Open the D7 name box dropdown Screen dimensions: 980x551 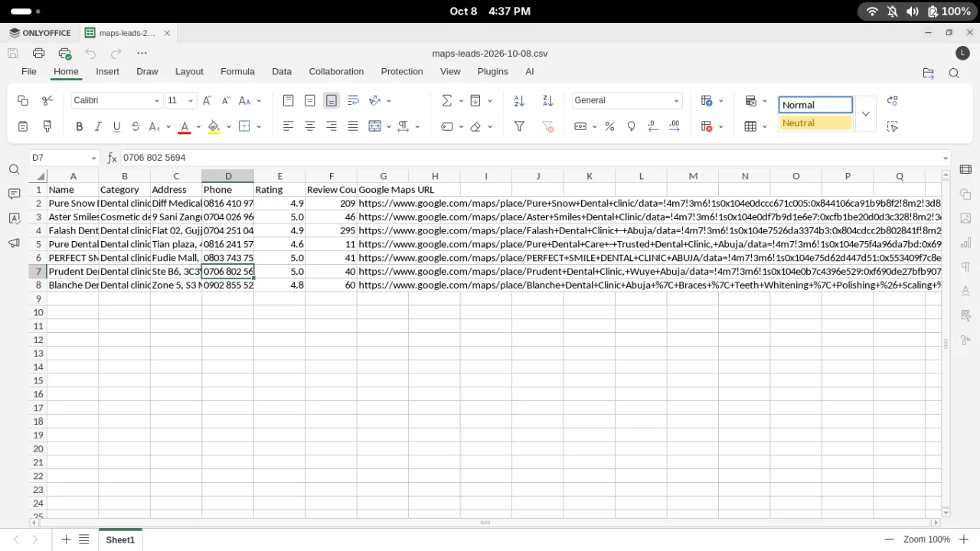click(94, 158)
